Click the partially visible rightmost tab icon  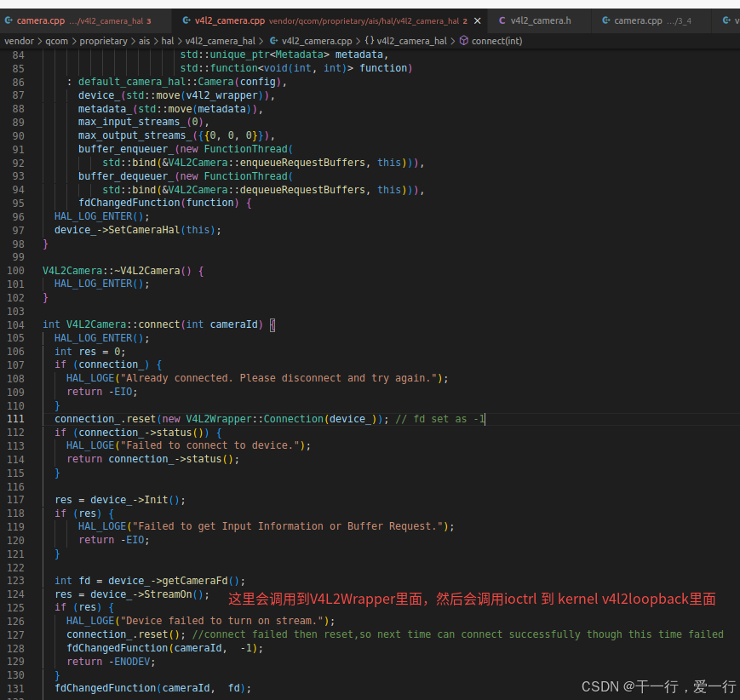[726, 20]
